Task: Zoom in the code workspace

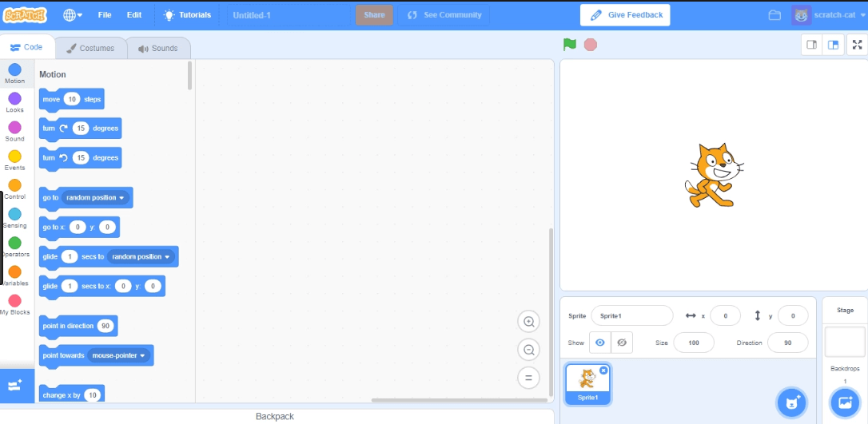Action: [528, 321]
